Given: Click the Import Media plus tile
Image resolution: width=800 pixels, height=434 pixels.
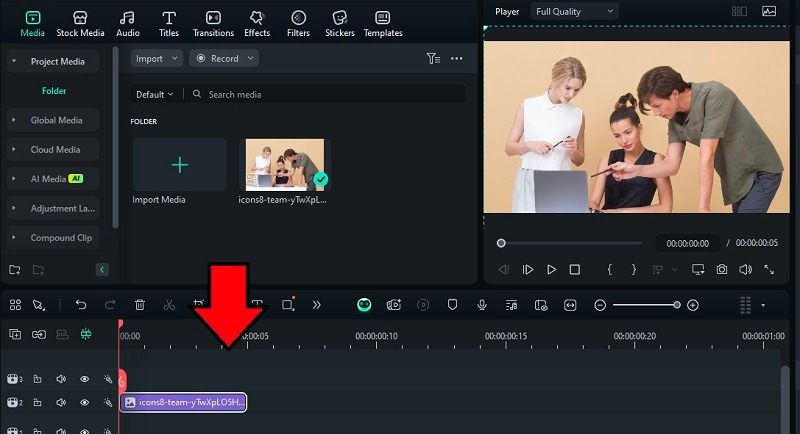Looking at the screenshot, I should (x=179, y=165).
